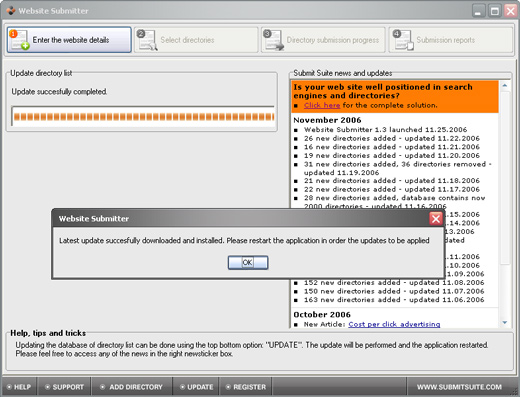Click the Directory submission progress arrow icon
The image size is (520, 397).
click(273, 40)
